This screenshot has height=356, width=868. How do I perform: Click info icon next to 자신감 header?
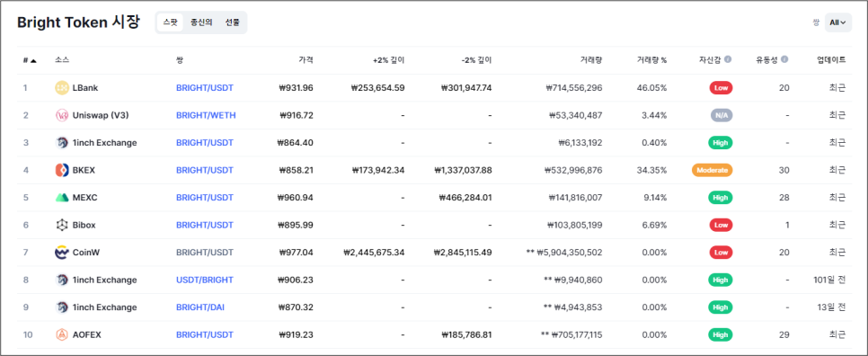pyautogui.click(x=728, y=59)
